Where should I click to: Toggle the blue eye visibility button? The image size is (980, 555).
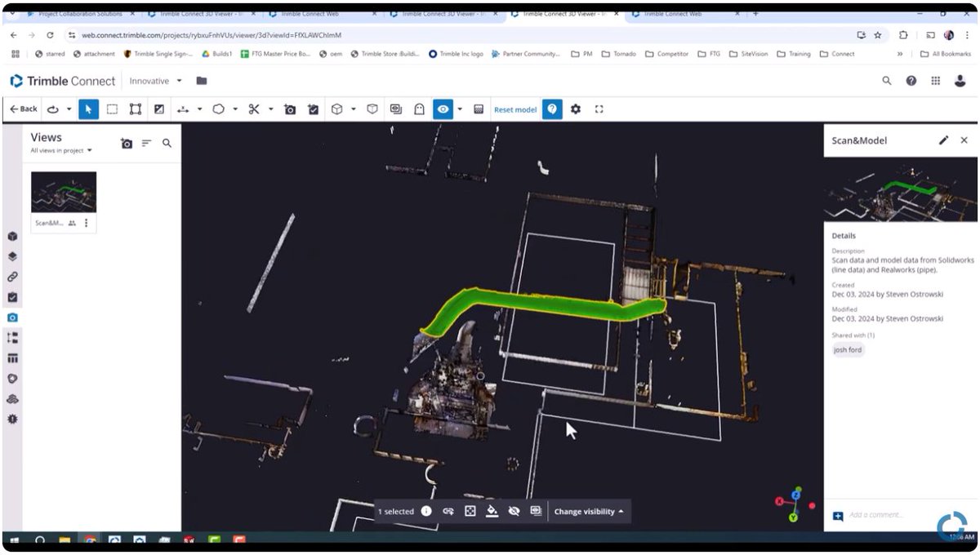point(443,109)
